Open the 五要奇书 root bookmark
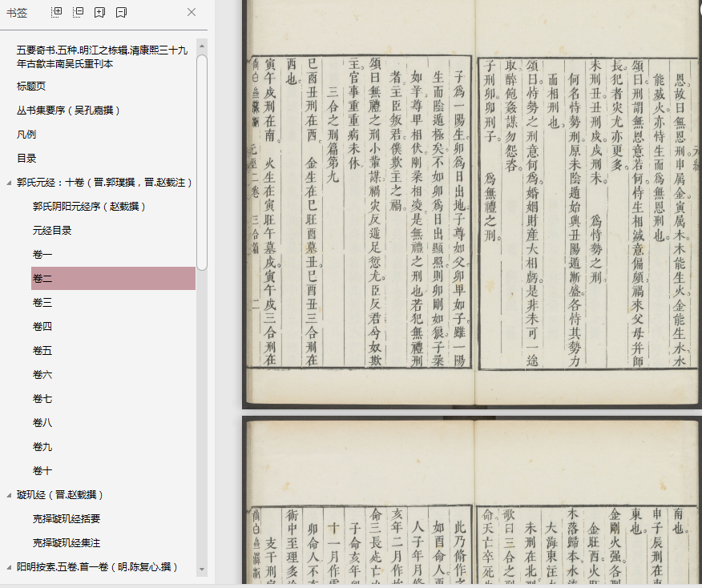Screen dimensions: 702x588 pyautogui.click(x=102, y=57)
